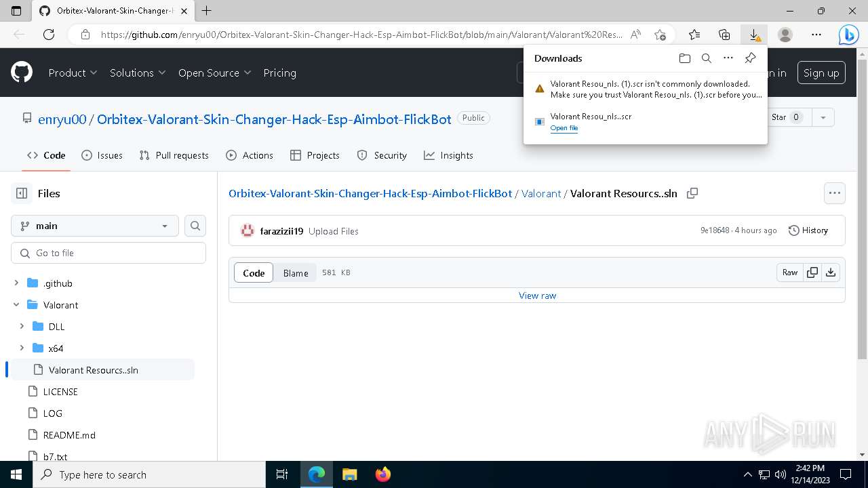Click the Pricing link
This screenshot has width=868, height=488.
coord(279,73)
